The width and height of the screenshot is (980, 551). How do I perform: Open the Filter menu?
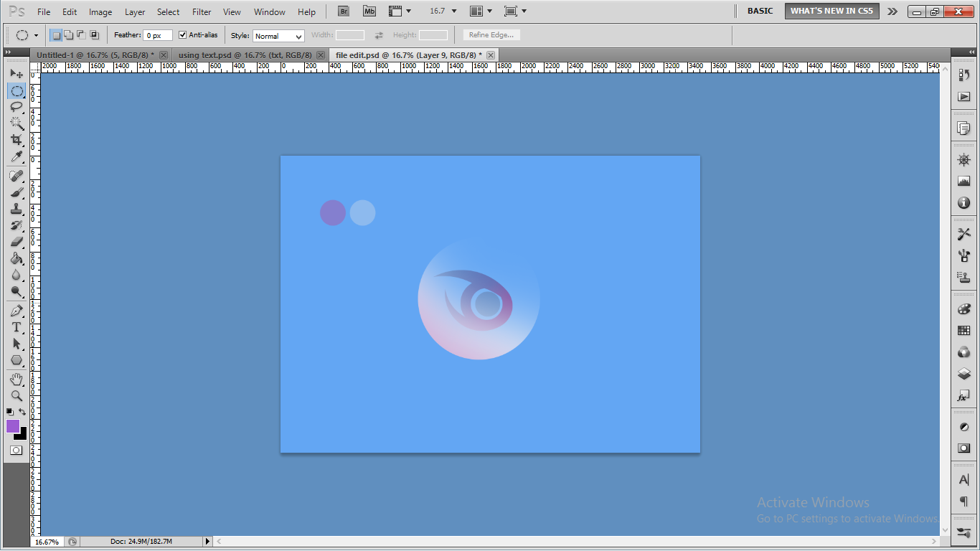(202, 12)
